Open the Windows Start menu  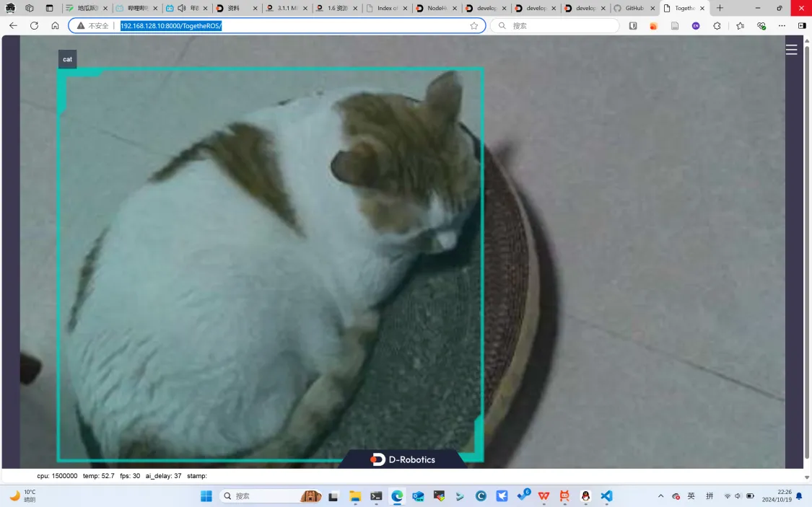pyautogui.click(x=206, y=496)
